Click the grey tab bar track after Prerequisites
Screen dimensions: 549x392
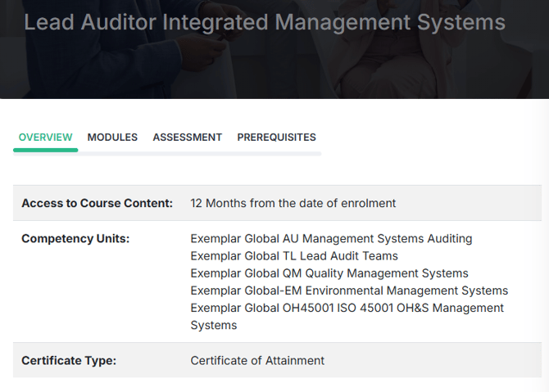pyautogui.click(x=200, y=154)
